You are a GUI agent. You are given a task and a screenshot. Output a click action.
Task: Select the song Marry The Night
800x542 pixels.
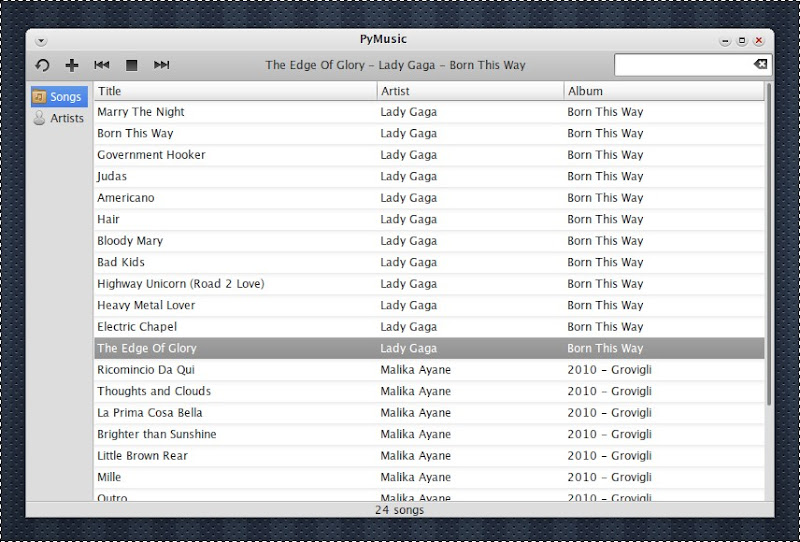[x=141, y=112]
